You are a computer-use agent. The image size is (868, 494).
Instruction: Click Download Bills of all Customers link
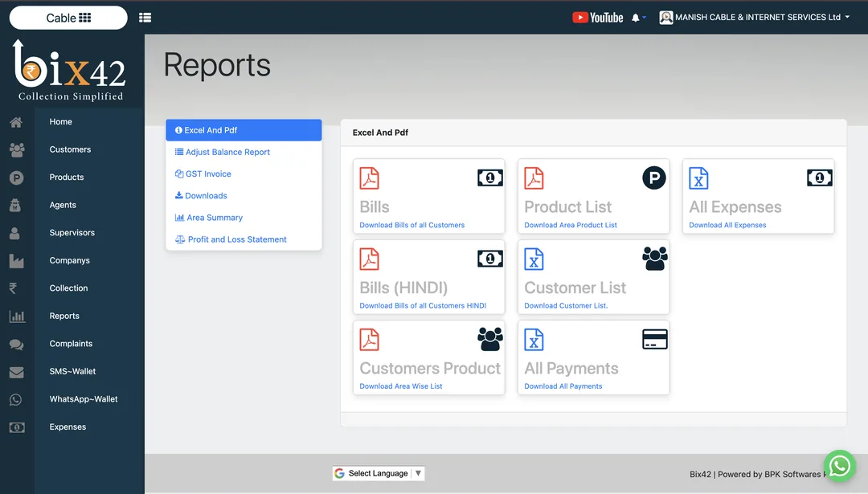(411, 225)
